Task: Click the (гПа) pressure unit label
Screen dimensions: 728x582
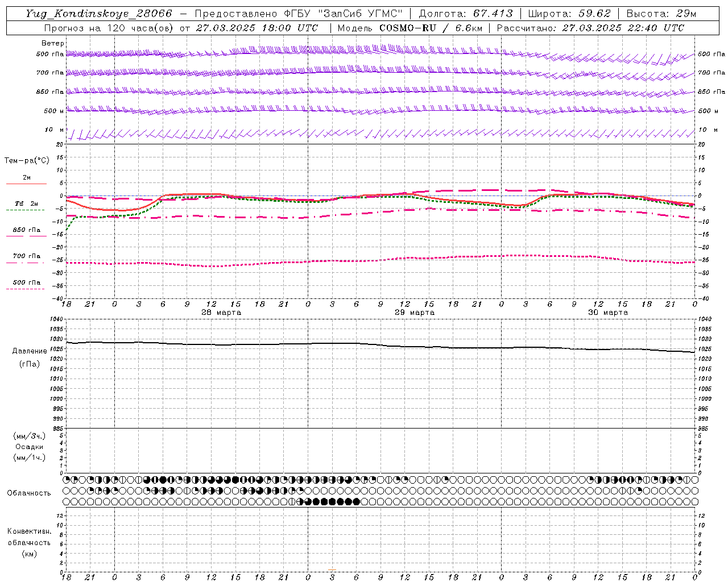Action: [30, 364]
